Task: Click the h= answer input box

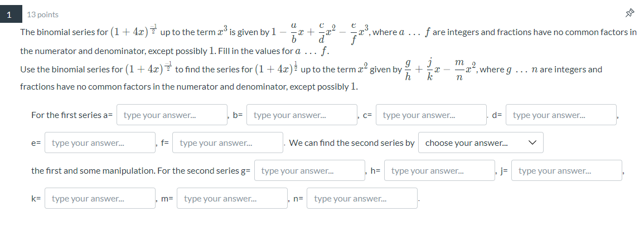Action: [x=439, y=171]
